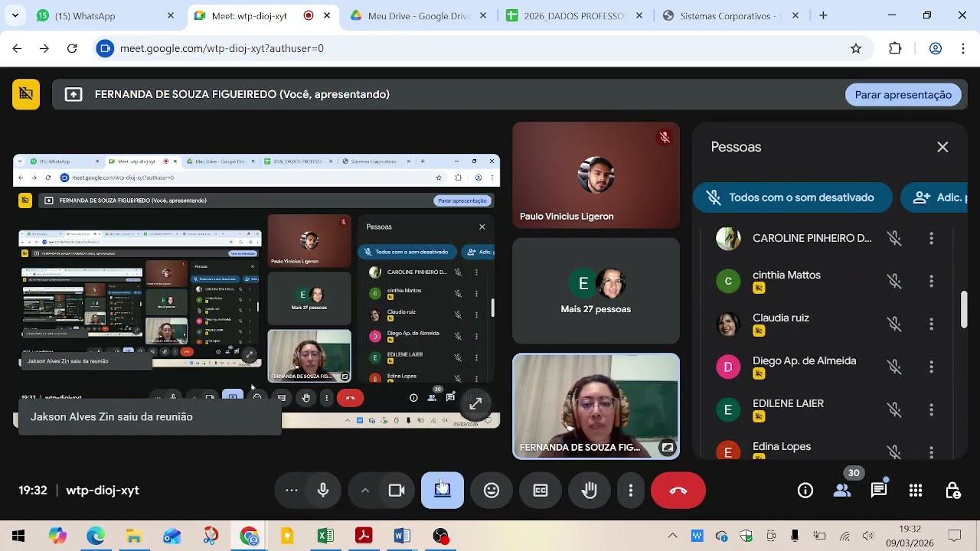Open Windows Start menu

point(18,536)
